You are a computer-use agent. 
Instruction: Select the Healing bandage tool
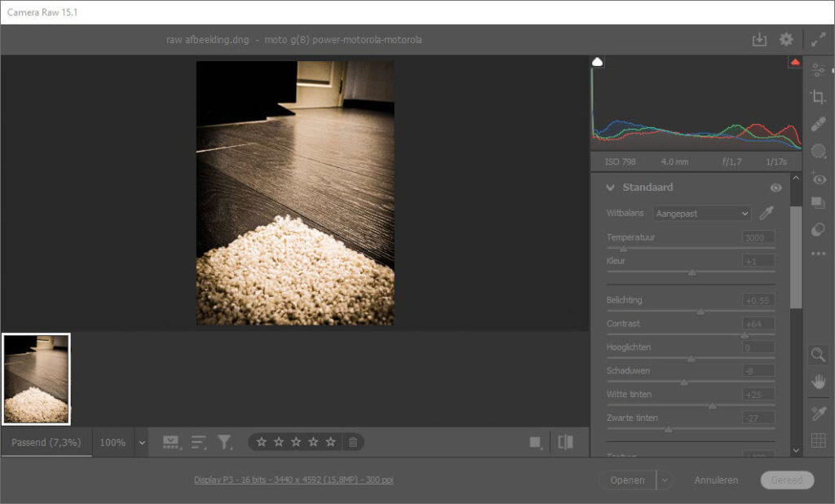tap(819, 124)
